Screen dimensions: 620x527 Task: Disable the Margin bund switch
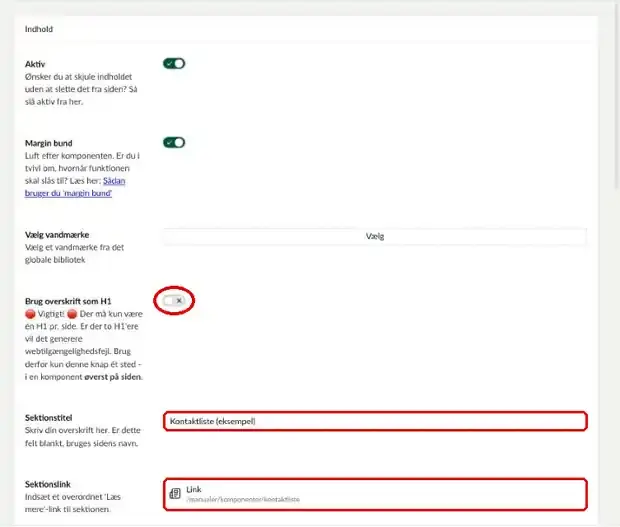pos(174,142)
